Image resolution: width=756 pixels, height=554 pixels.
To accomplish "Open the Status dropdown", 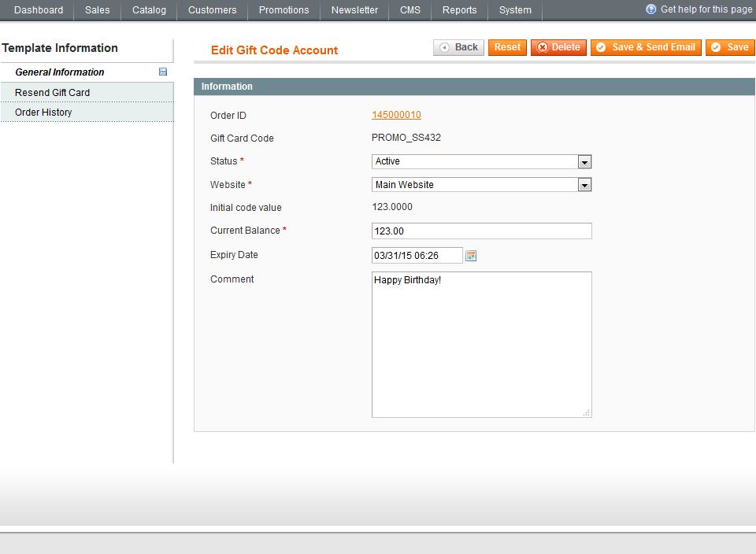I will click(x=481, y=161).
